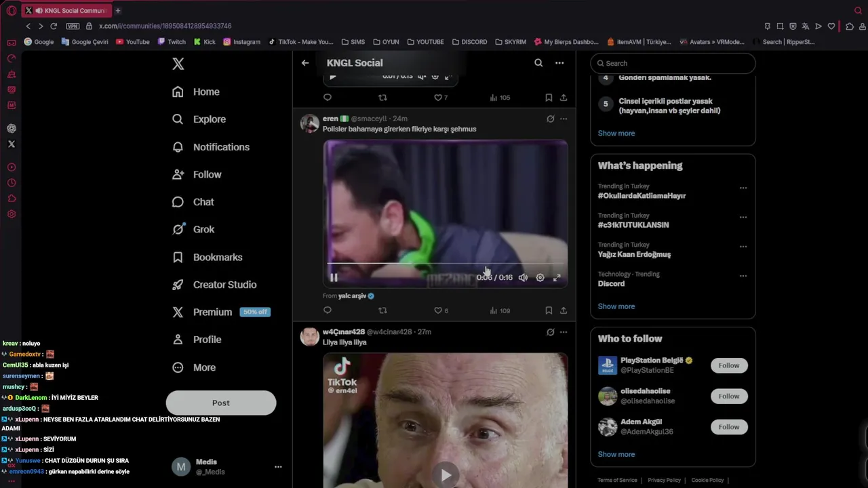This screenshot has height=488, width=868.
Task: Open video settings gear on eren video
Action: 540,277
